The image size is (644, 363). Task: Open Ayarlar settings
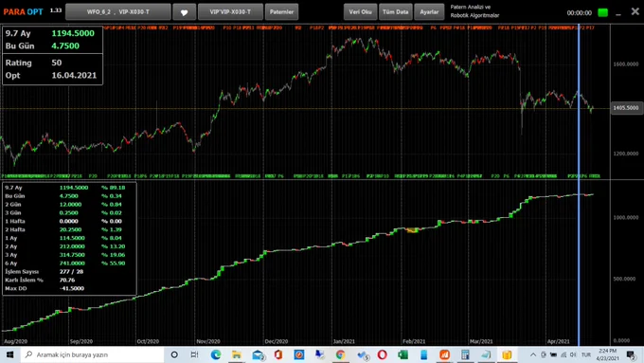click(x=429, y=12)
